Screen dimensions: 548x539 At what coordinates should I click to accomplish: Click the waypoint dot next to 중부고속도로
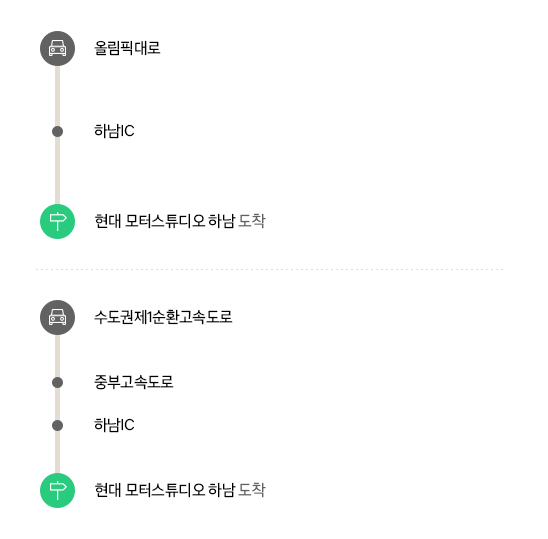click(x=57, y=382)
